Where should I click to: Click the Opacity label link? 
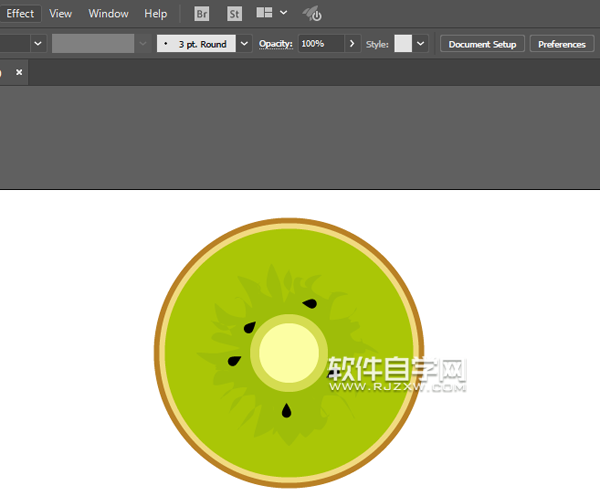pyautogui.click(x=275, y=44)
